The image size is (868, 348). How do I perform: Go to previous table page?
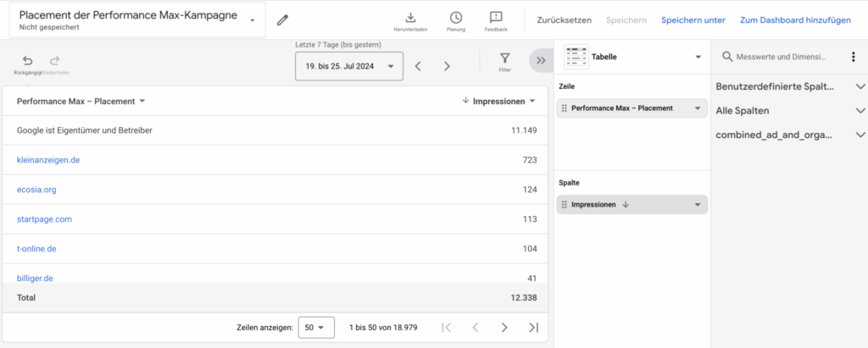tap(475, 328)
